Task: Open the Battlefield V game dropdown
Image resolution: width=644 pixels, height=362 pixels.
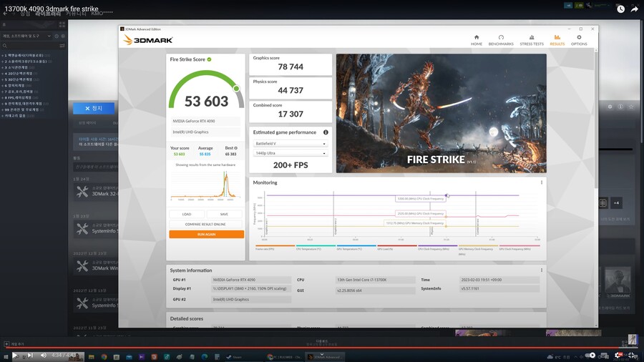Action: point(290,144)
